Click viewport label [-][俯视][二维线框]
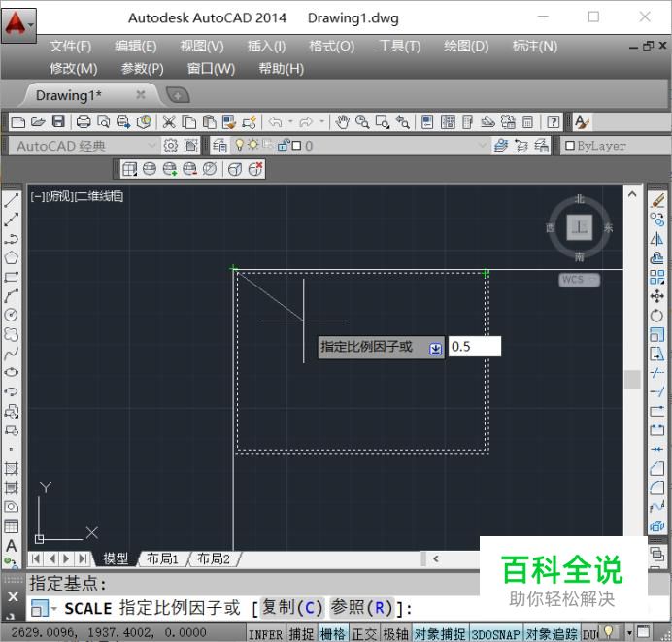Image resolution: width=672 pixels, height=642 pixels. pos(77,197)
